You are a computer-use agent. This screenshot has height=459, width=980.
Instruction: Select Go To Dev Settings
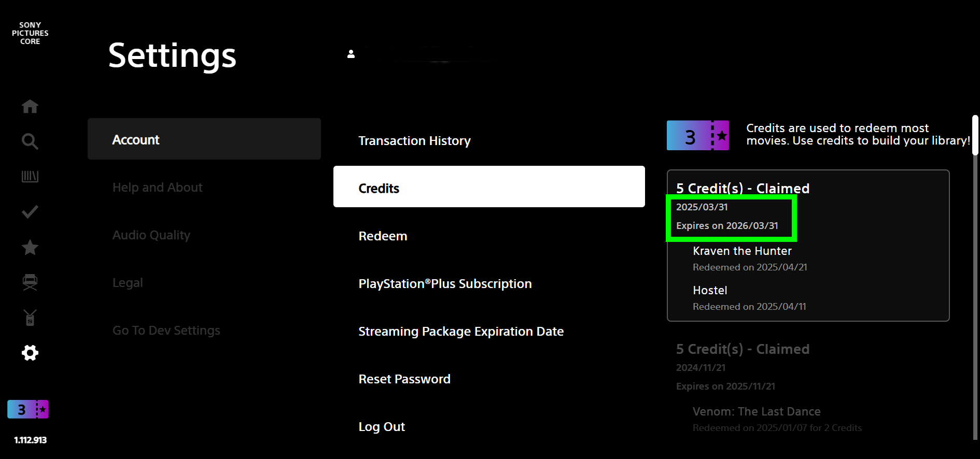(x=166, y=331)
